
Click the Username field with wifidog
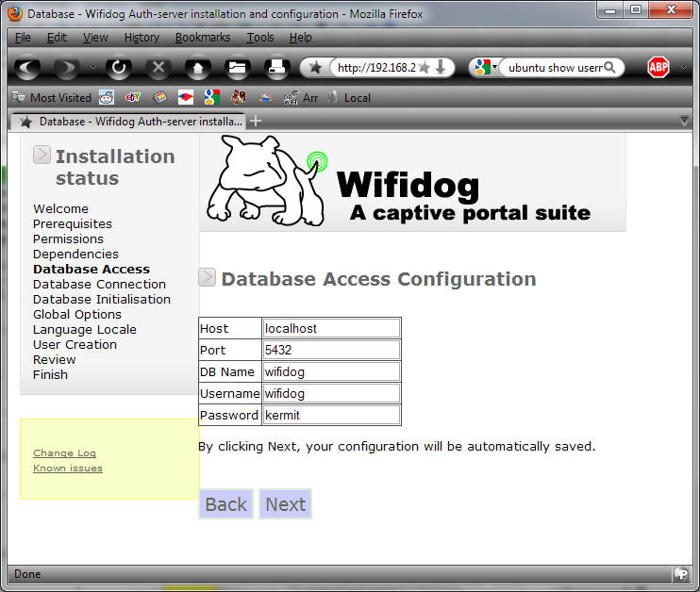pyautogui.click(x=331, y=393)
